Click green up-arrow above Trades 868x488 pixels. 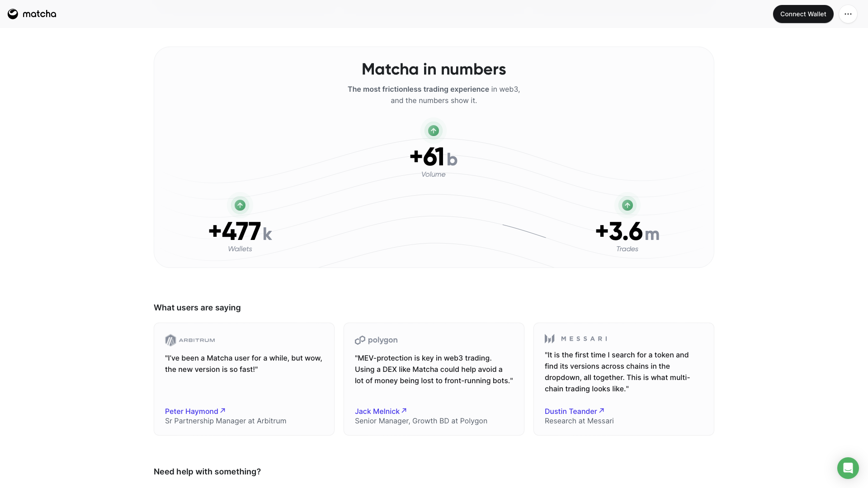point(627,205)
